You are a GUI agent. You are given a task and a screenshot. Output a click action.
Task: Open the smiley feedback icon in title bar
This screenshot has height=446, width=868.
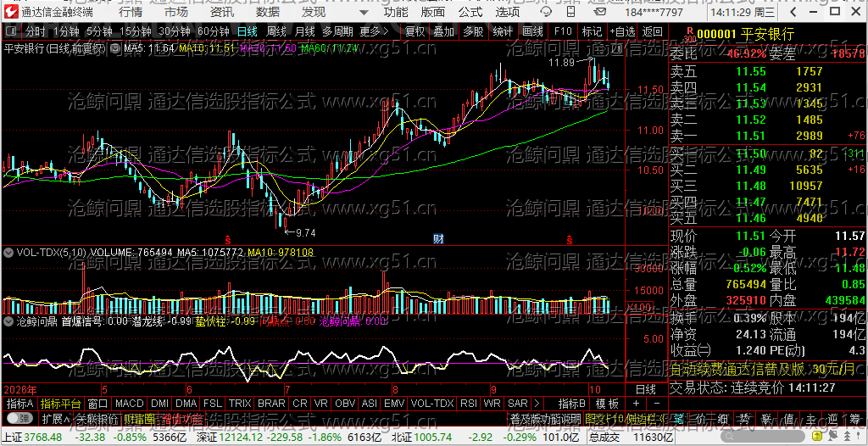click(546, 12)
